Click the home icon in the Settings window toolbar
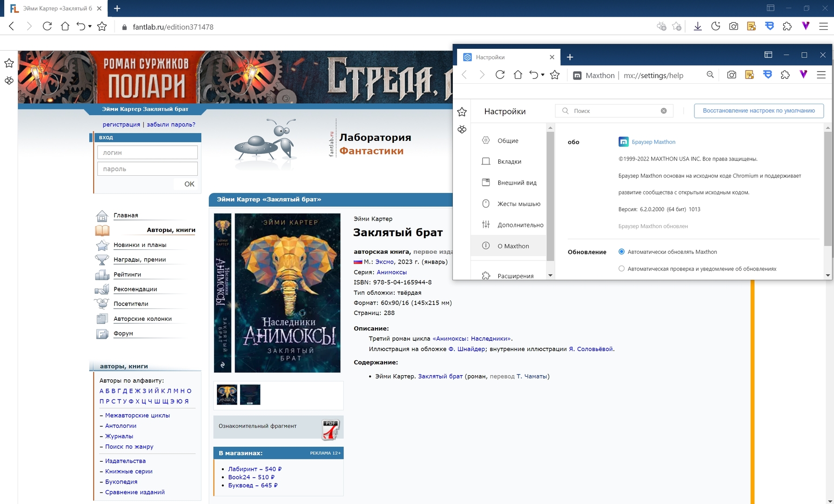The width and height of the screenshot is (834, 504). (x=518, y=75)
